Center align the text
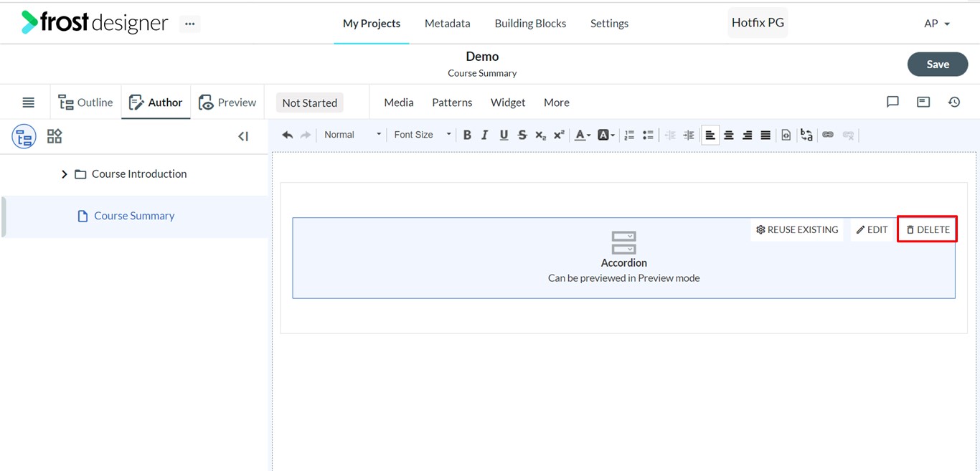 [729, 135]
